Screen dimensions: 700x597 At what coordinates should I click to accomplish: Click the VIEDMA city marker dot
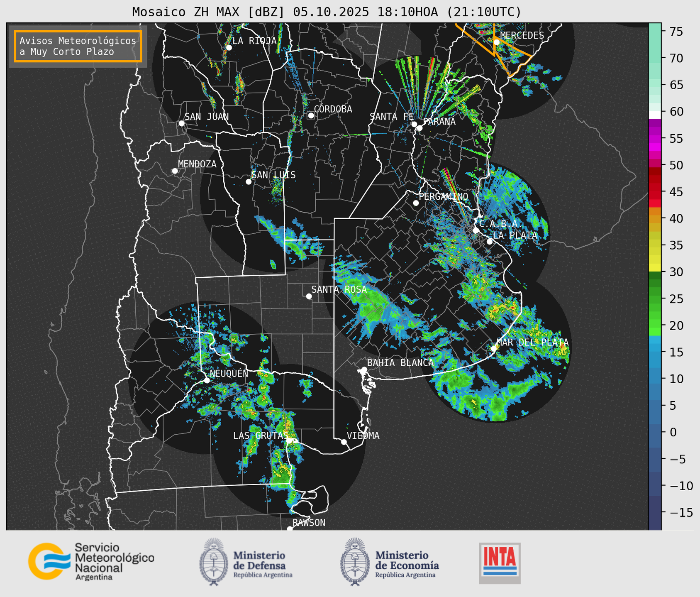click(x=344, y=442)
